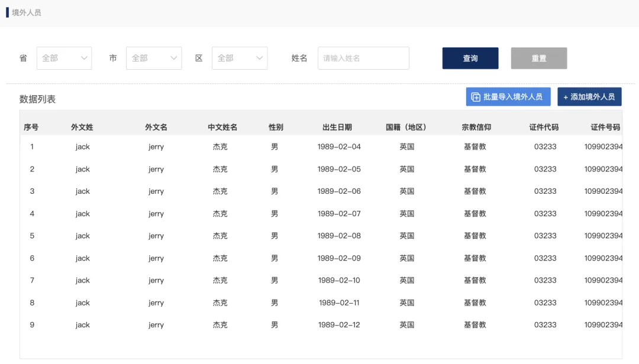This screenshot has height=364, width=639.
Task: Click the 境外人员 page title
Action: [27, 12]
